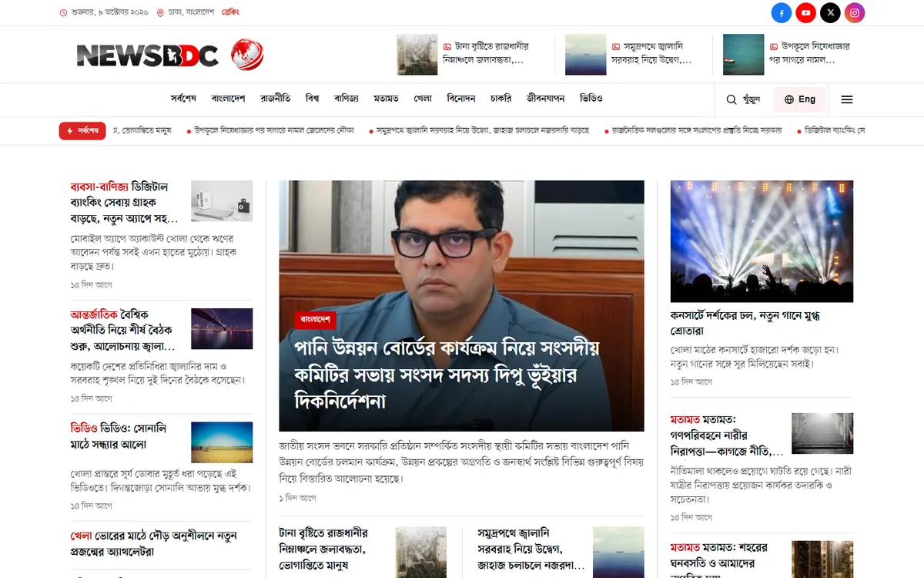The image size is (924, 578).
Task: Switch language with the Eng button
Action: point(799,99)
